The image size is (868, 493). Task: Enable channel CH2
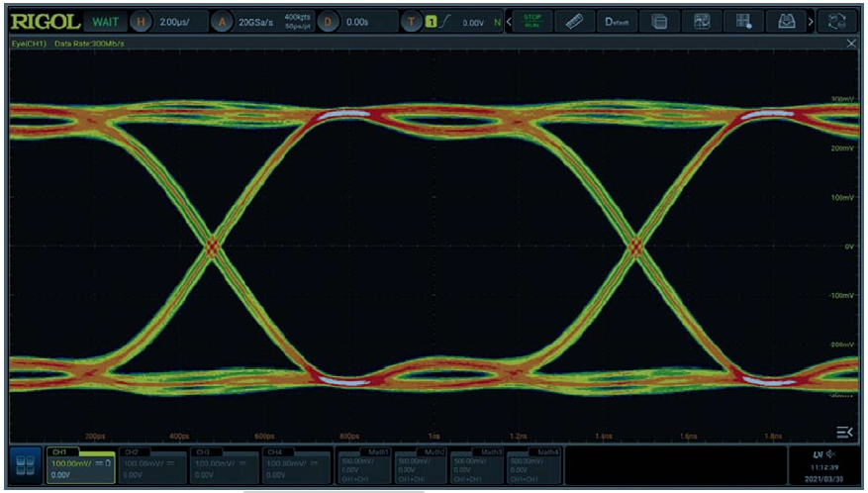[x=146, y=463]
